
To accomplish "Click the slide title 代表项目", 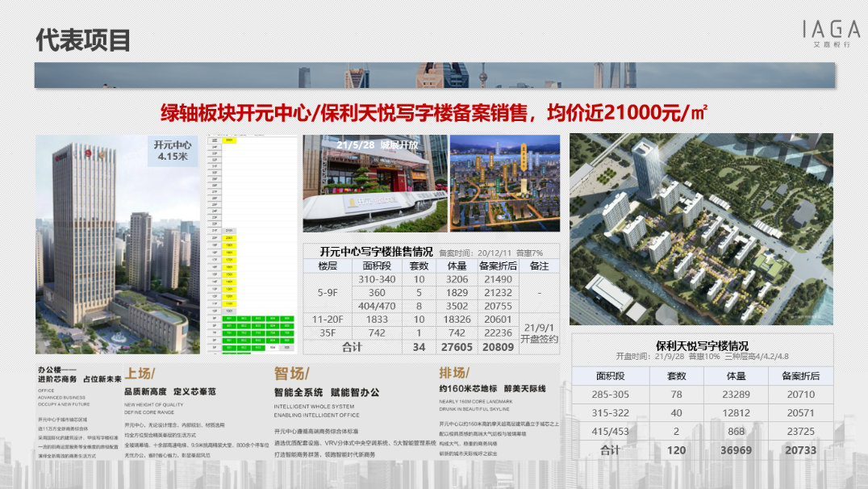I will click(x=83, y=40).
